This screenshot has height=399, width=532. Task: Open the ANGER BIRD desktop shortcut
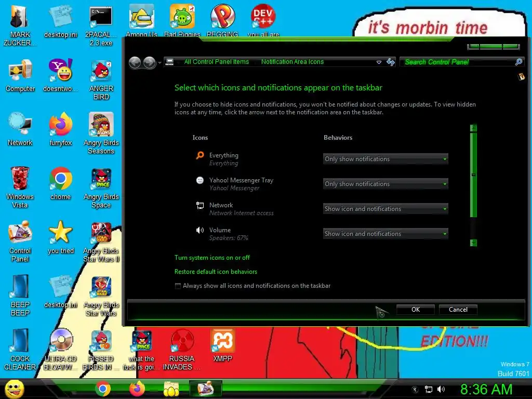pos(101,79)
